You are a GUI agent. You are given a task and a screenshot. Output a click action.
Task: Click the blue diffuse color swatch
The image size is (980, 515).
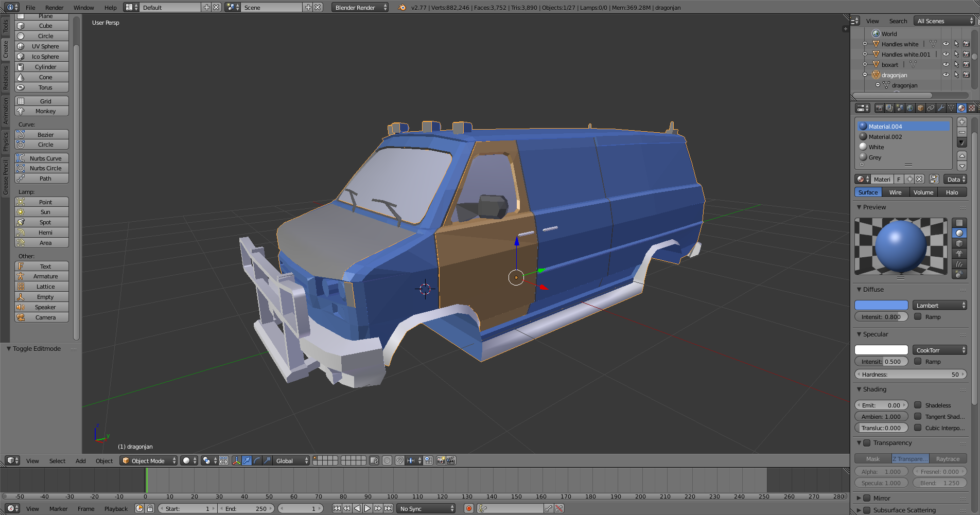click(881, 306)
